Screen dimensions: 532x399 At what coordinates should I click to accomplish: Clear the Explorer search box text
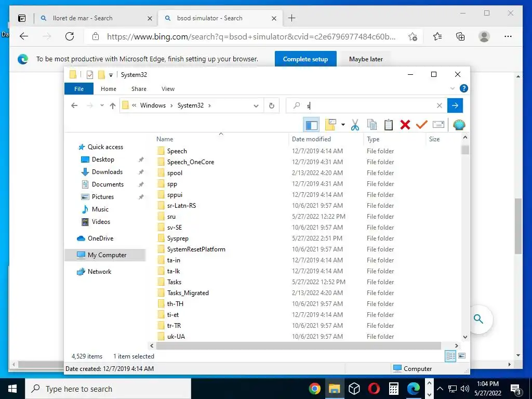pyautogui.click(x=440, y=105)
